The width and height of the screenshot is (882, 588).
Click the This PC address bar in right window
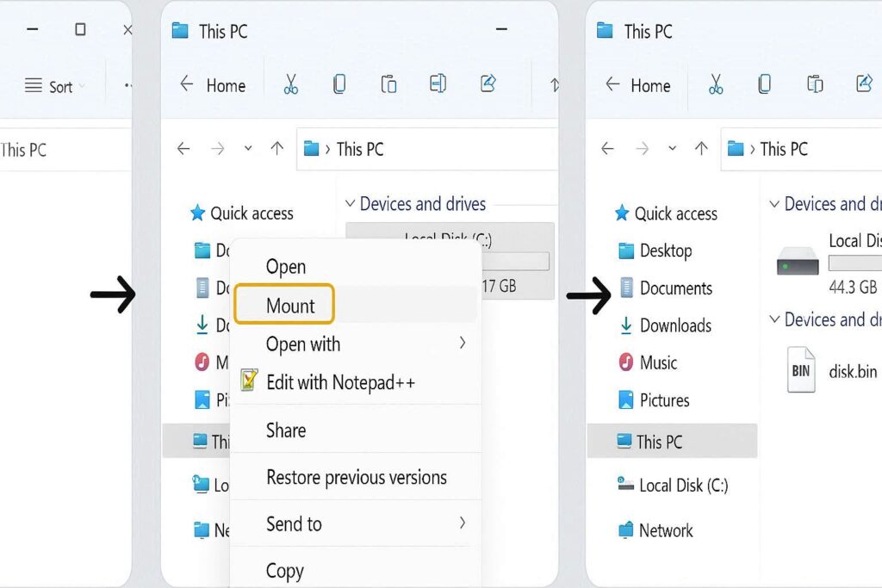coord(801,149)
